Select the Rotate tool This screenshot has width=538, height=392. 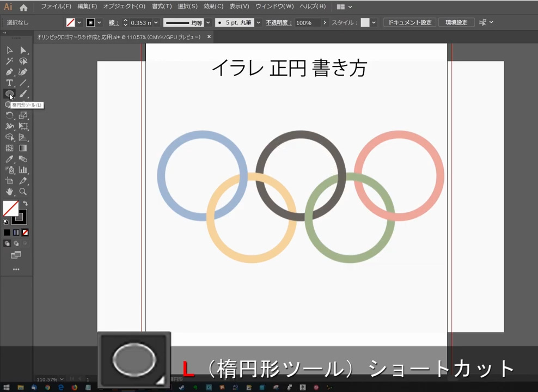(x=9, y=116)
